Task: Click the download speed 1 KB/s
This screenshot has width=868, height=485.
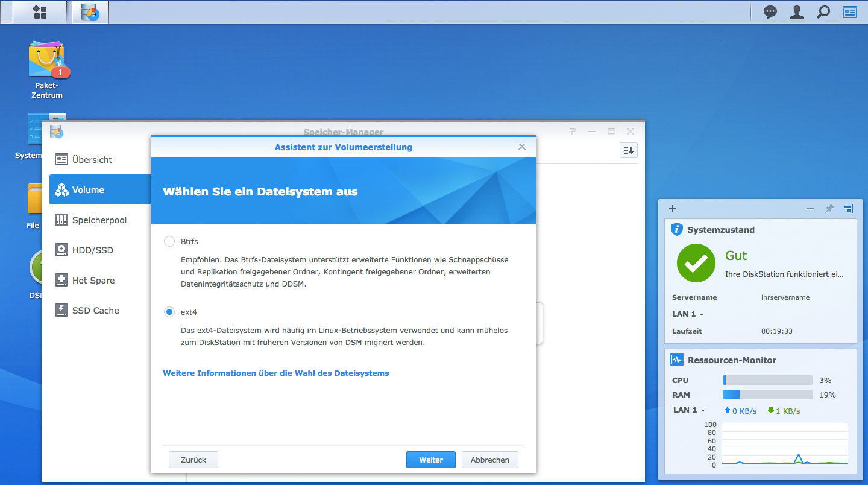Action: point(784,411)
